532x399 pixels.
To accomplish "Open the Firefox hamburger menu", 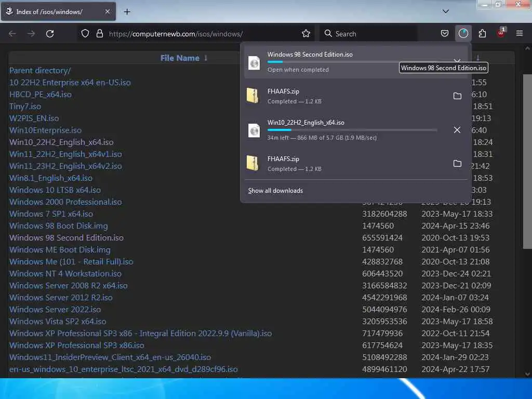I will click(x=519, y=33).
